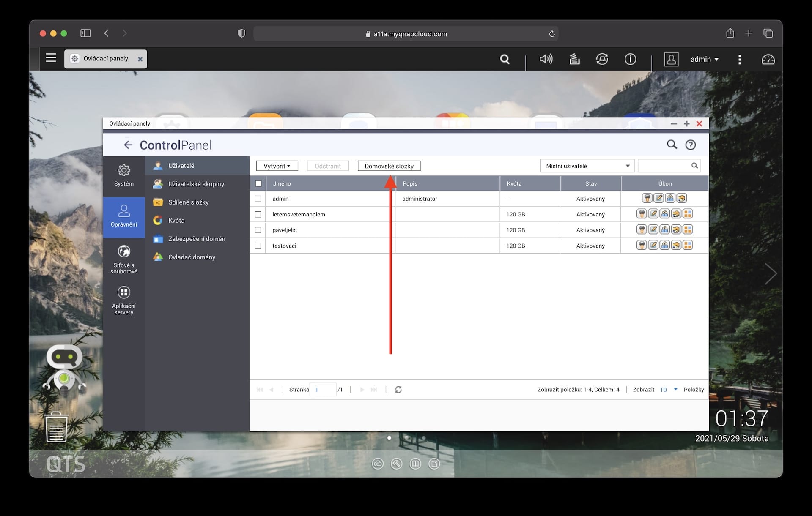Open the volume control icon
The width and height of the screenshot is (812, 516).
[x=546, y=59]
